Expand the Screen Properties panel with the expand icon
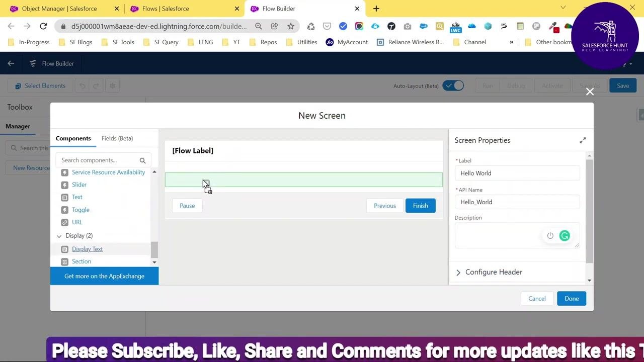The image size is (644, 362). click(583, 140)
